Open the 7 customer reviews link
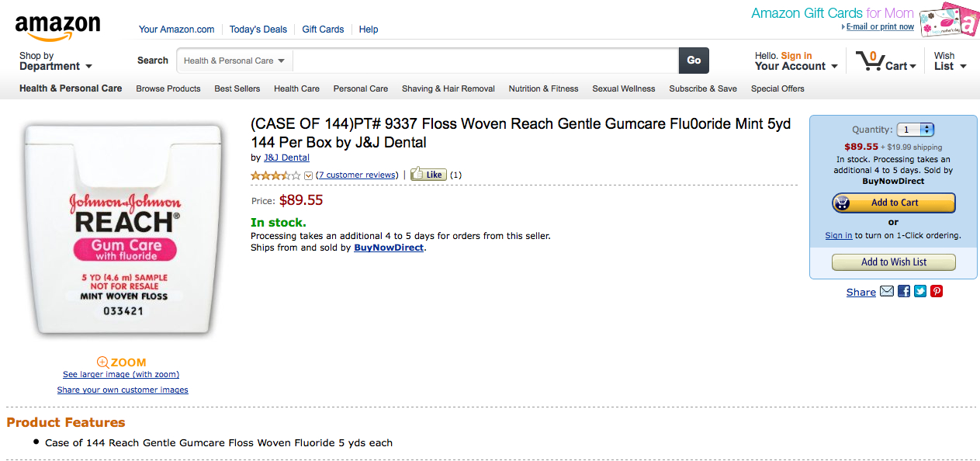The width and height of the screenshot is (980, 461). pyautogui.click(x=357, y=175)
